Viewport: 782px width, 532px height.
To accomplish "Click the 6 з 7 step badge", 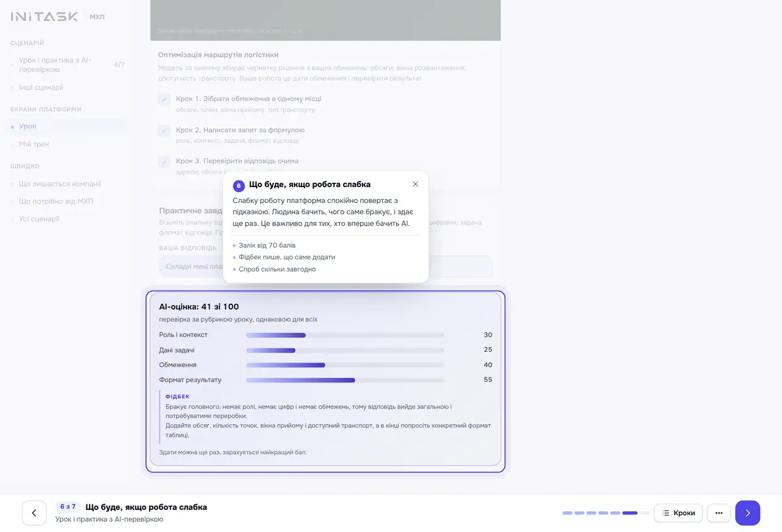I will point(68,507).
